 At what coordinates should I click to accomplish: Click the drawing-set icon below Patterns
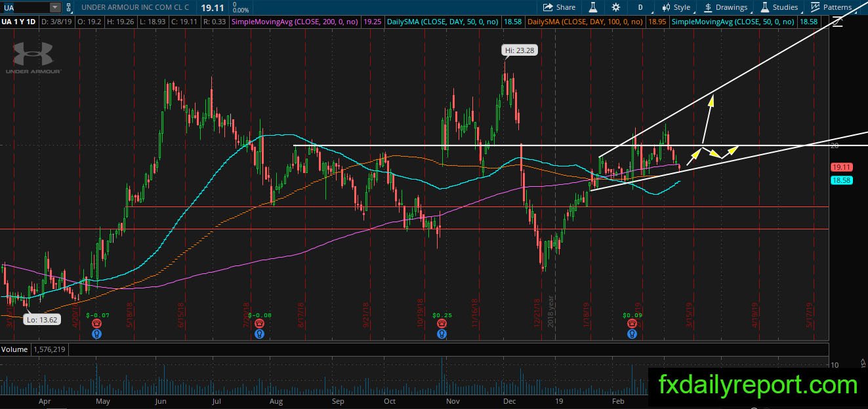[x=838, y=22]
